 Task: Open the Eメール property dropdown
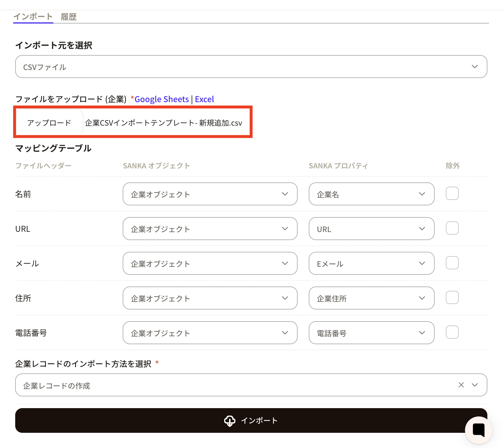371,264
